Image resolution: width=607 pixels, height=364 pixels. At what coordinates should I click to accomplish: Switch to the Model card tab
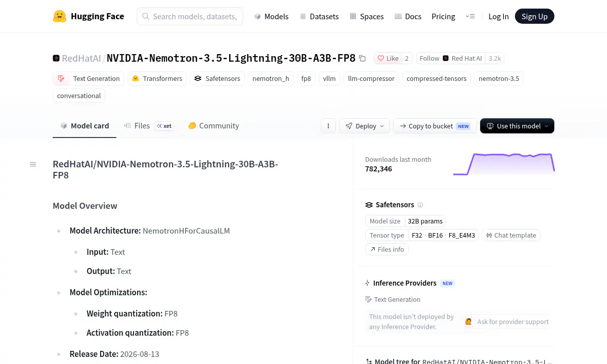84,126
